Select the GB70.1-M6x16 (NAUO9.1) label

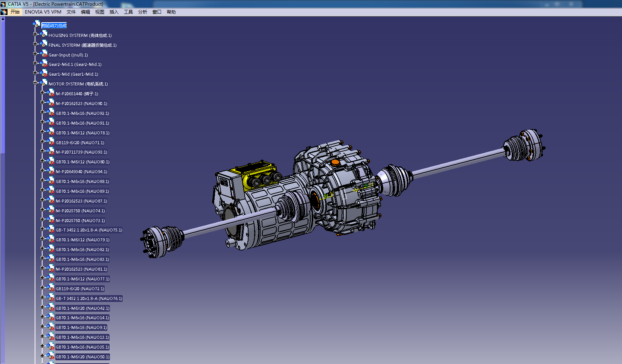pos(81,327)
